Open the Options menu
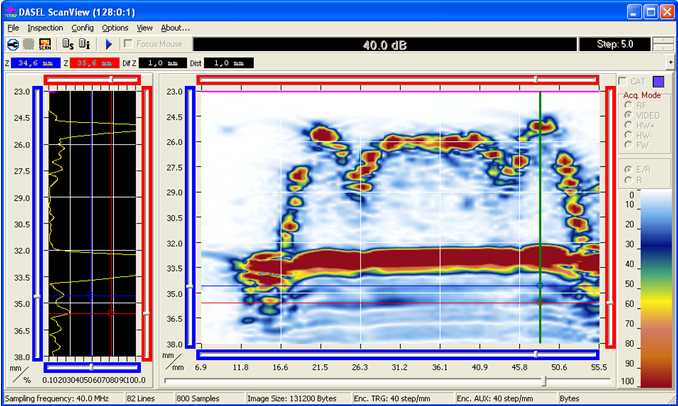 [x=115, y=28]
